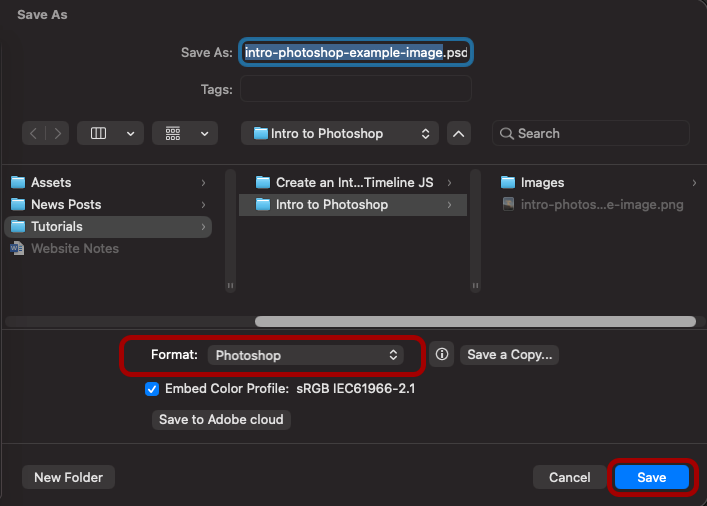Select the Tutorials sidebar folder
Viewport: 707px width, 506px height.
[57, 226]
